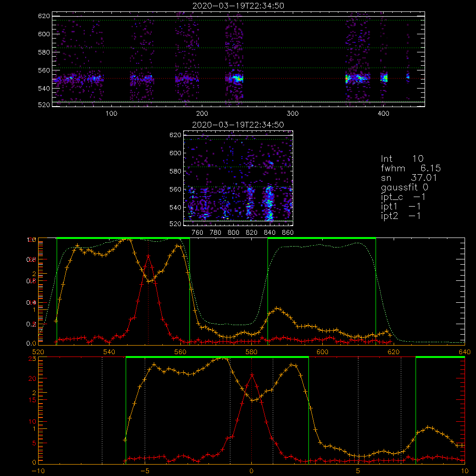Click the 300 tick label on top spectrogram x-axis
Screen dimensions: 476x476
click(x=293, y=114)
